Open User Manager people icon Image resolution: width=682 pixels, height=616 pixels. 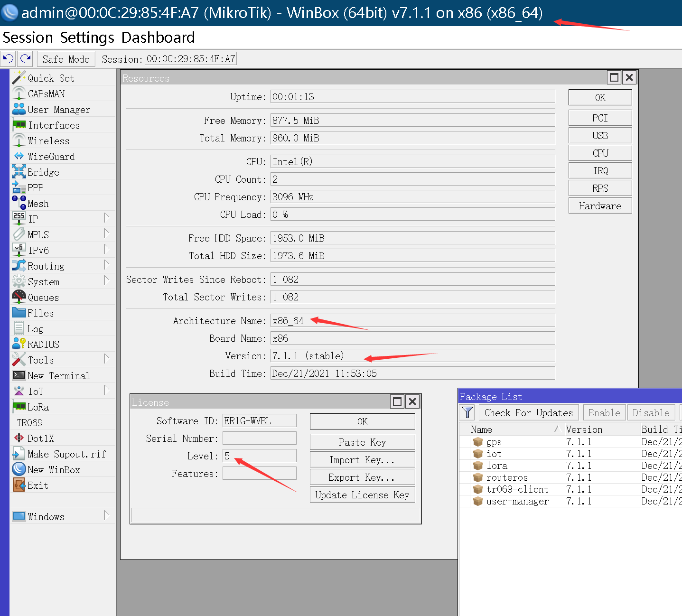click(19, 109)
